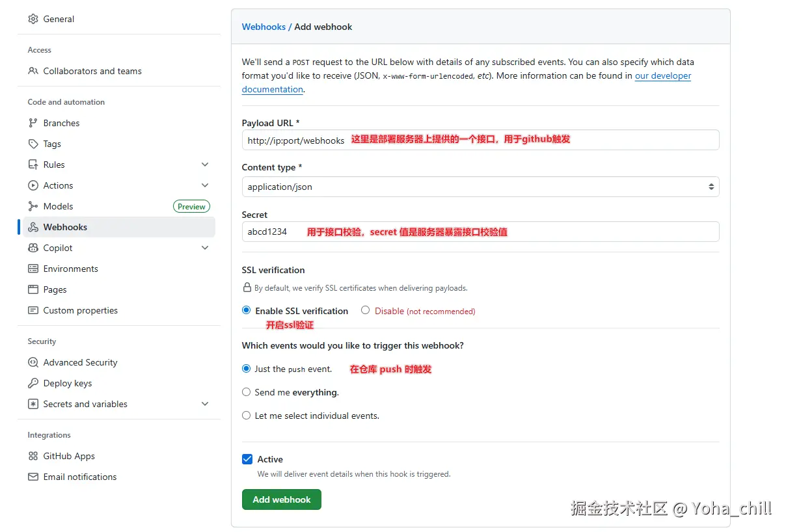Click the Environments icon
The width and height of the screenshot is (786, 532).
coord(33,269)
